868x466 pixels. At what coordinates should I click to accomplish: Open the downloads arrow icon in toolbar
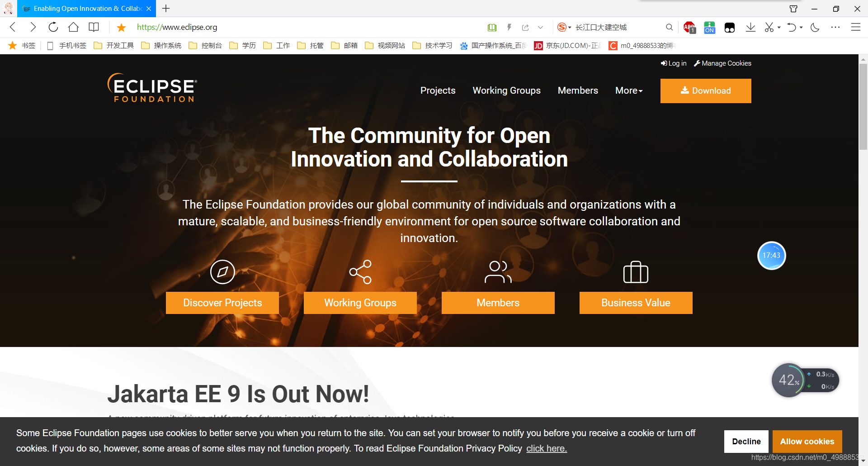click(750, 28)
